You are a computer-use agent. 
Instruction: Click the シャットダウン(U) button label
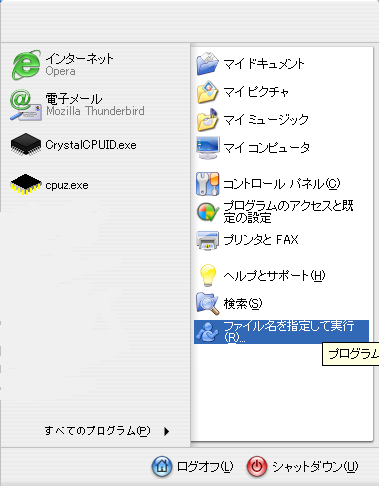[315, 466]
